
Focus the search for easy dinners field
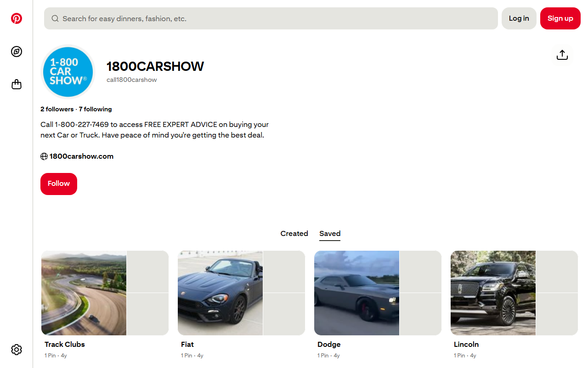271,18
